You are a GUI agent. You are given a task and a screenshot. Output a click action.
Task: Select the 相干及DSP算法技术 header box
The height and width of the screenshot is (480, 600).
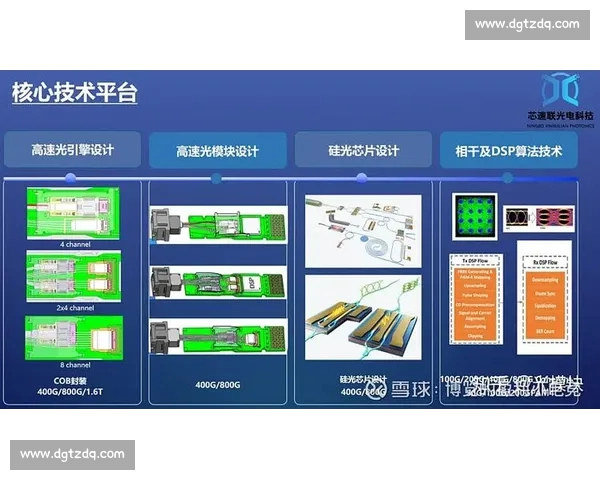coord(509,150)
